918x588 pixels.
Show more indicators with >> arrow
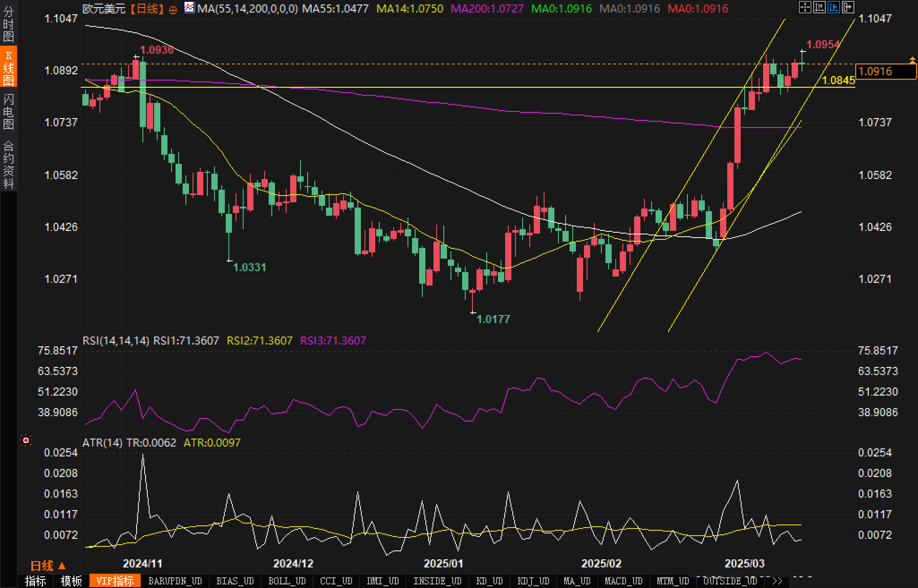pos(777,581)
